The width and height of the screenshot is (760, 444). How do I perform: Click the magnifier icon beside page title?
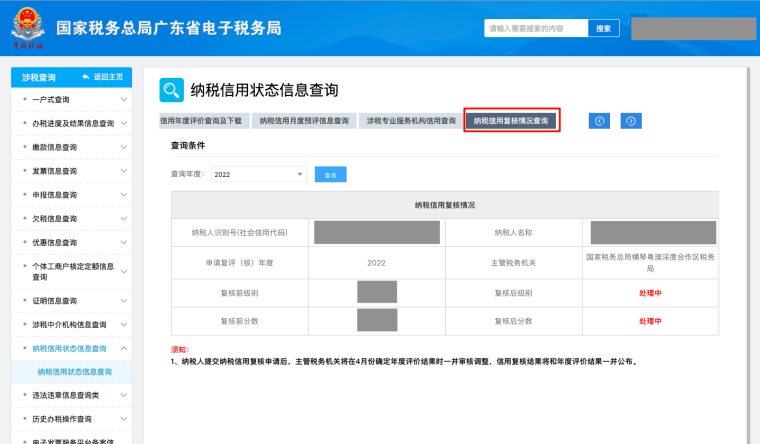pos(172,90)
